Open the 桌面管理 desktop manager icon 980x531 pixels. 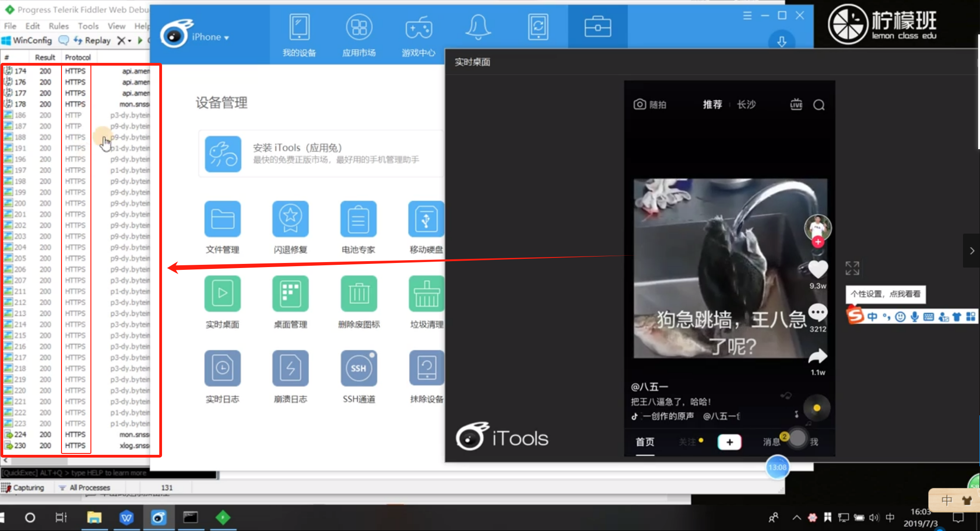[x=290, y=294]
